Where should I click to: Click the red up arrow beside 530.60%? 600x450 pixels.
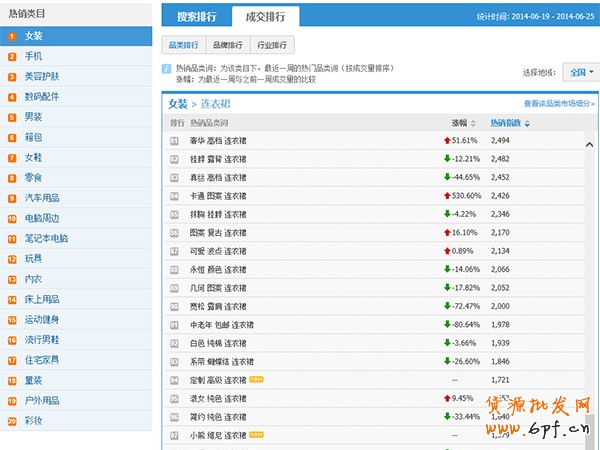(x=447, y=196)
